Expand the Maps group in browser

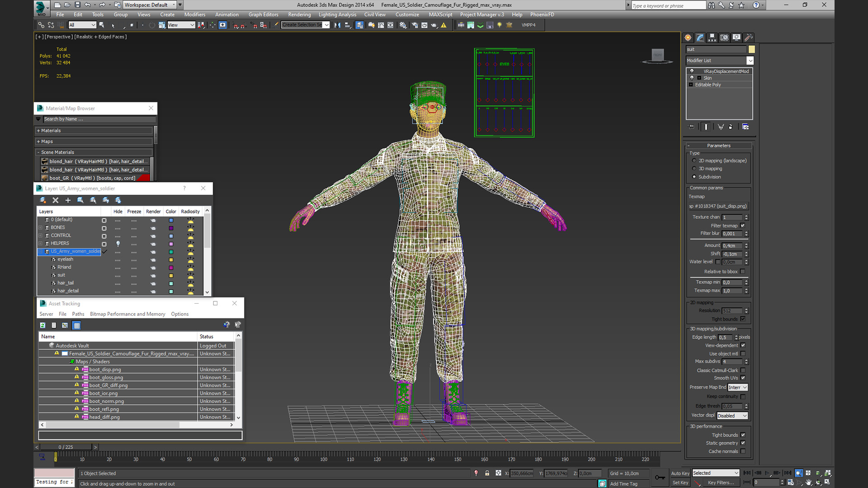pyautogui.click(x=38, y=141)
